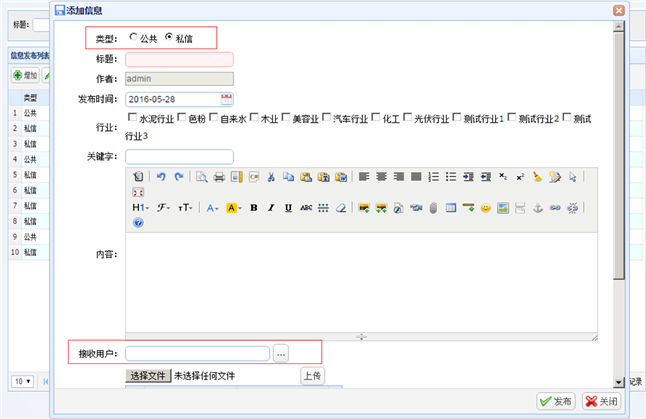The height and width of the screenshot is (419, 646).
Task: Click the blue help icon in editor
Action: (138, 222)
